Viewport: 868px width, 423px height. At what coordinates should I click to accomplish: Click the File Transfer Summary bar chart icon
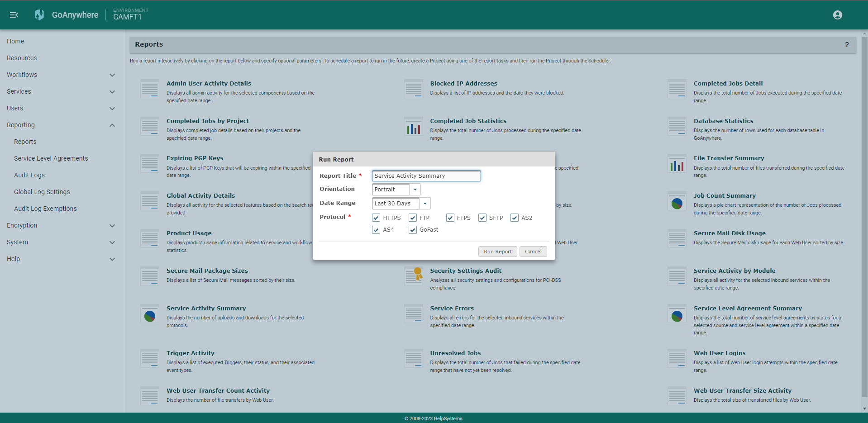677,163
